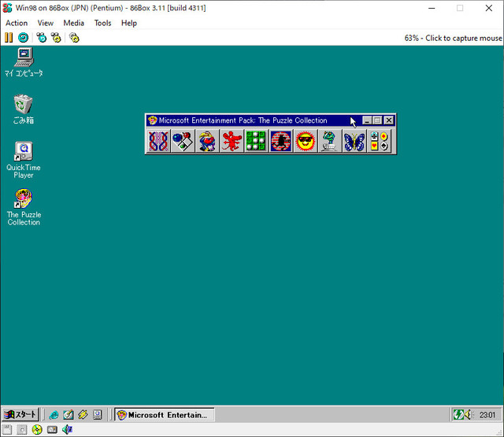This screenshot has width=504, height=437.
Task: Click the volume speaker tray icon
Action: point(468,415)
